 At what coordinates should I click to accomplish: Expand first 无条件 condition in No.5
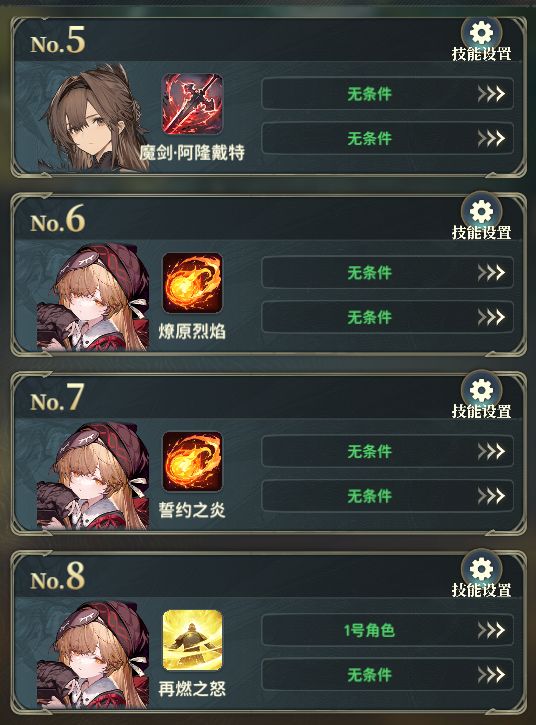point(388,94)
